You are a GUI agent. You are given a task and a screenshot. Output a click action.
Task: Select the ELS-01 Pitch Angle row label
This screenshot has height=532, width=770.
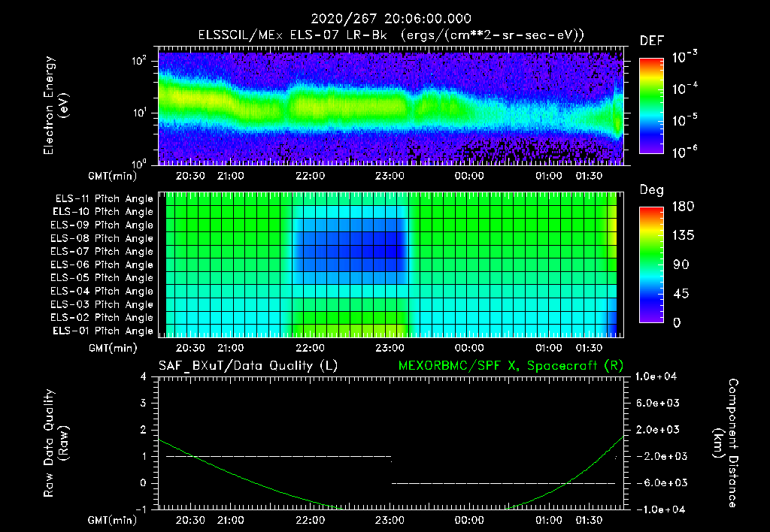103,331
